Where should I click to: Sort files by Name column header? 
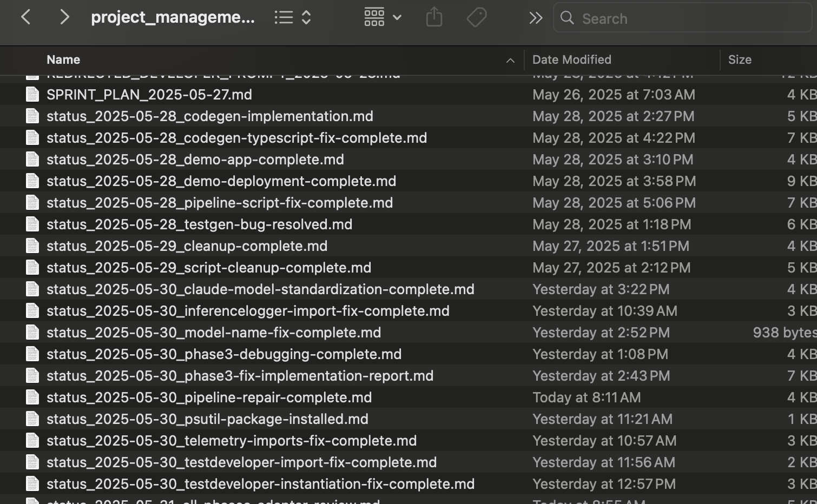tap(63, 59)
